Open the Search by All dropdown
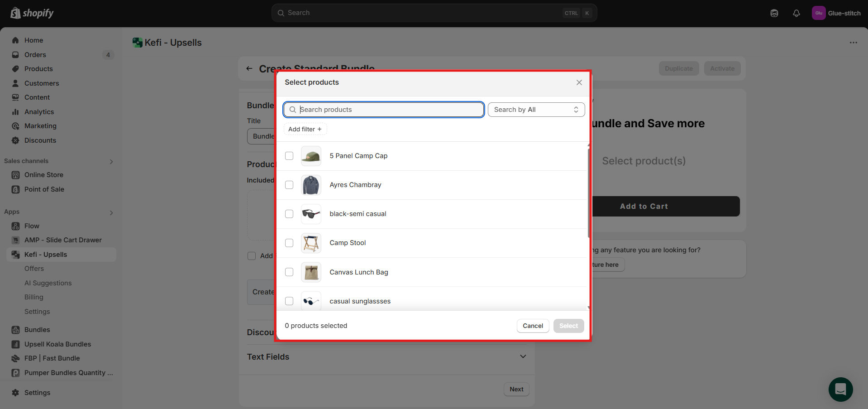Image resolution: width=868 pixels, height=409 pixels. [x=536, y=110]
